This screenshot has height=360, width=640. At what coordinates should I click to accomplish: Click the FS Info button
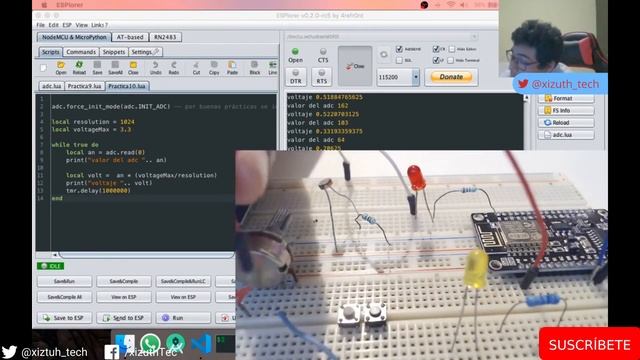[566, 110]
